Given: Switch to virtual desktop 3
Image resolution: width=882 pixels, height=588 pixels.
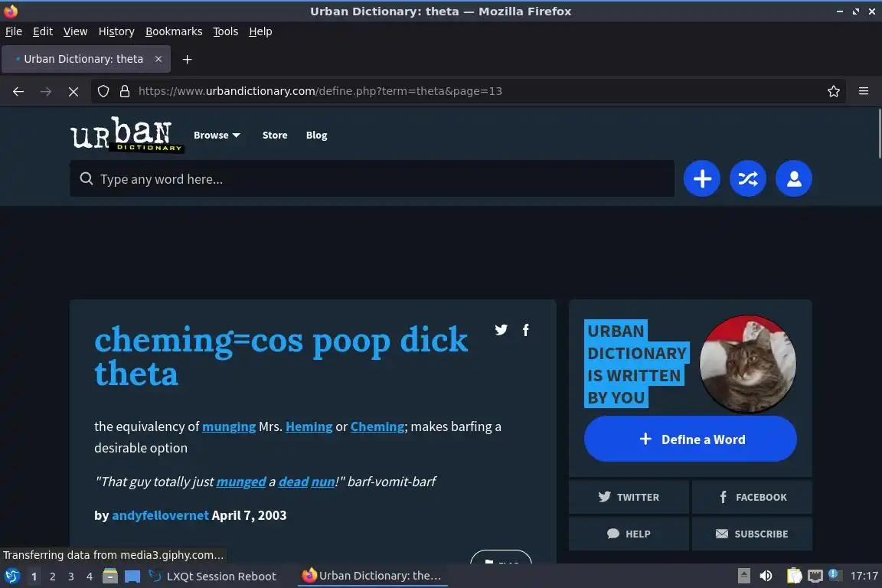Looking at the screenshot, I should pyautogui.click(x=71, y=577).
